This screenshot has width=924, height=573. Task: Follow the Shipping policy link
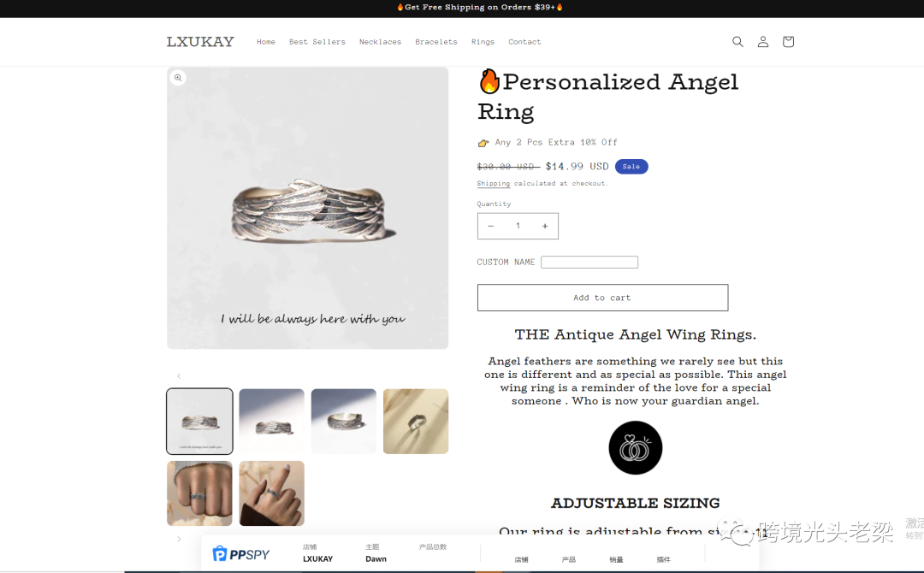[494, 184]
